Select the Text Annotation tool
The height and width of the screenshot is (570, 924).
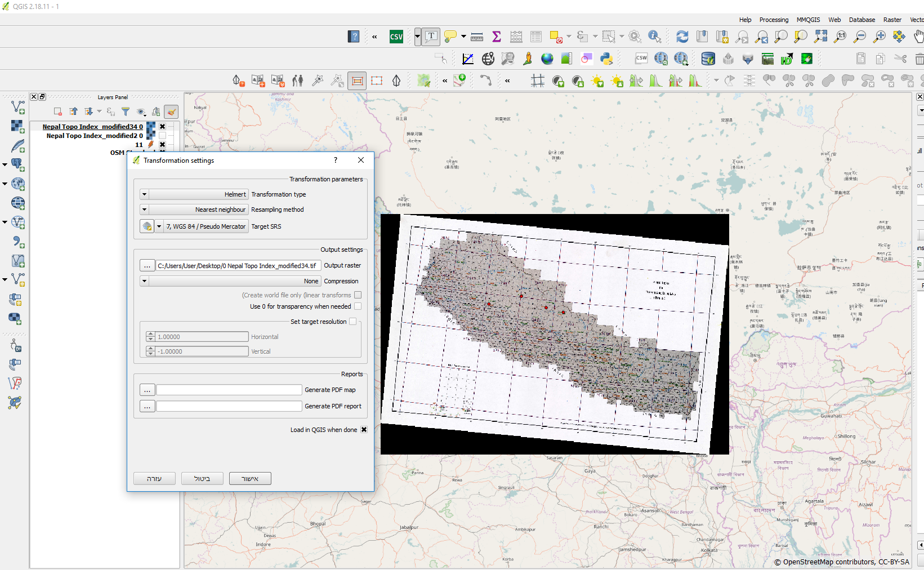431,37
